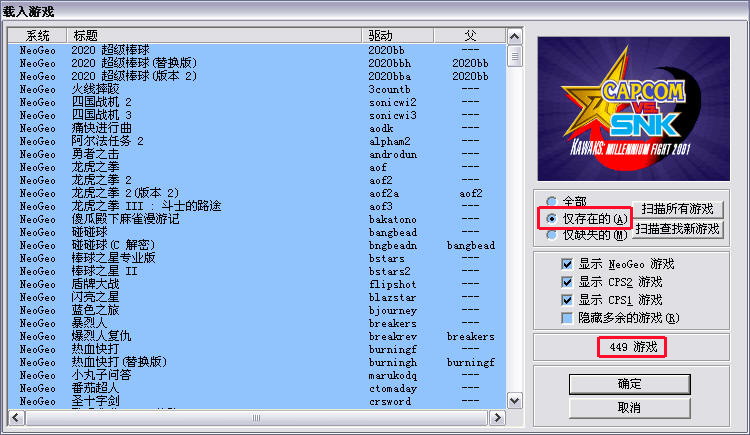This screenshot has height=435, width=750.
Task: Select the row 2020 超级棒球 (替换版)
Action: (257, 63)
